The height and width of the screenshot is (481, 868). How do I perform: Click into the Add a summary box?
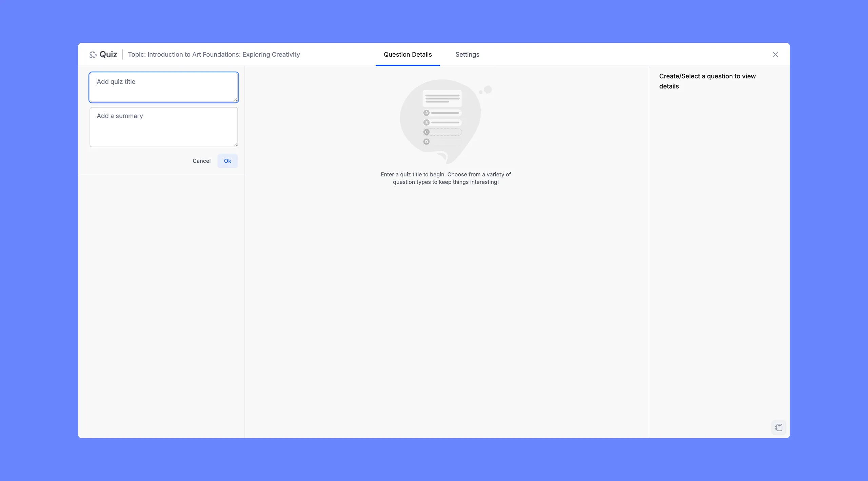coord(164,127)
